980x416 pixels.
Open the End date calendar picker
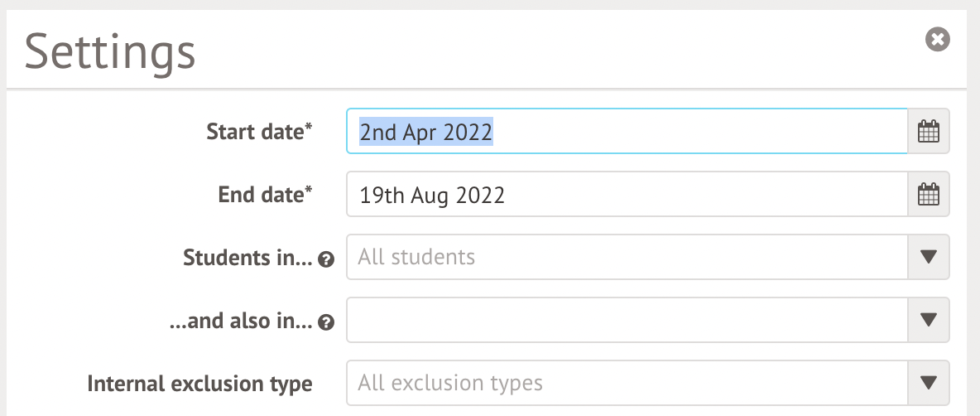pos(929,195)
